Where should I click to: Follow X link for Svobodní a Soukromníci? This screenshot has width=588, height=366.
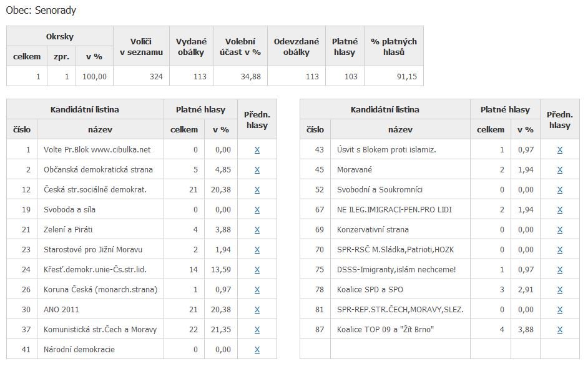(x=559, y=190)
